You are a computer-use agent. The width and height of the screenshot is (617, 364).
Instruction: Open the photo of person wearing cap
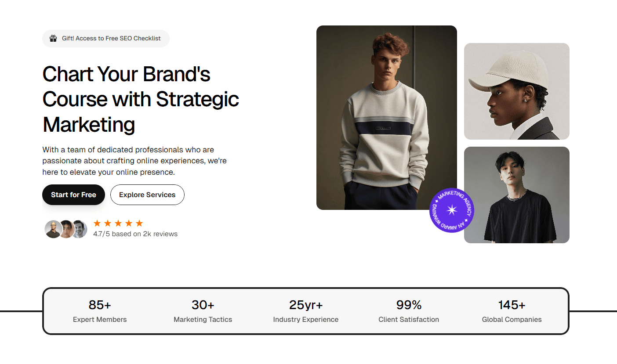coord(517,91)
